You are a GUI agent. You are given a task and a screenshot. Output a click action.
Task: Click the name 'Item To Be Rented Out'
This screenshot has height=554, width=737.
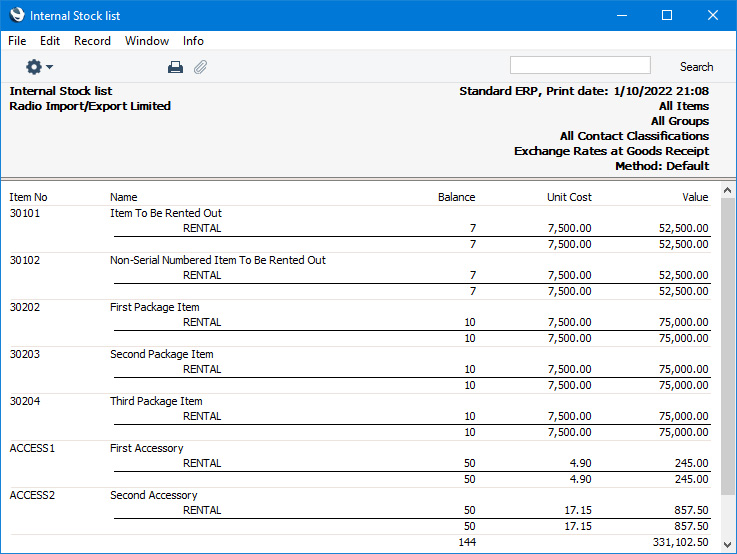point(165,213)
